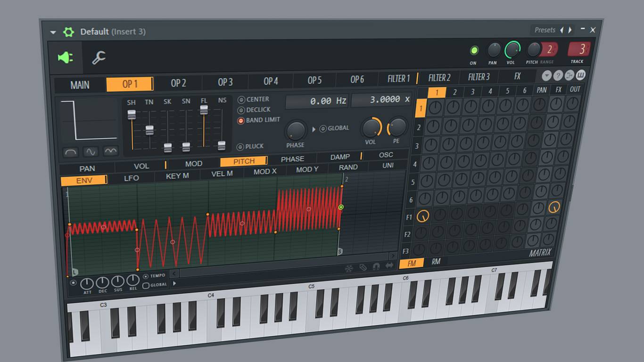Click the UNI button

[388, 165]
